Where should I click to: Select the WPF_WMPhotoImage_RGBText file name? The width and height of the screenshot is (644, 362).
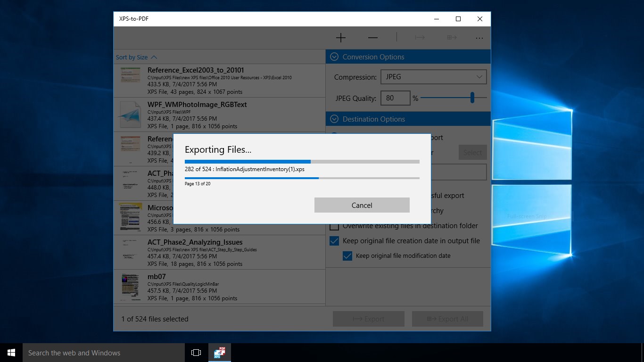click(x=197, y=105)
